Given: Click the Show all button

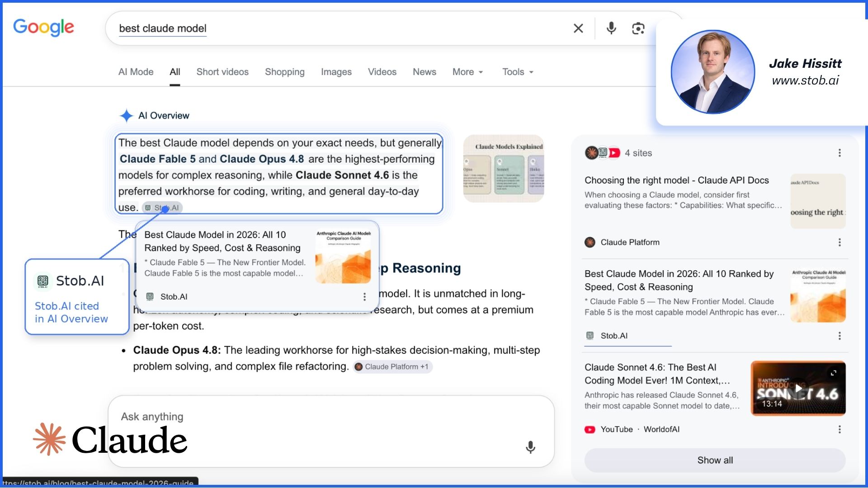Looking at the screenshot, I should coord(715,460).
